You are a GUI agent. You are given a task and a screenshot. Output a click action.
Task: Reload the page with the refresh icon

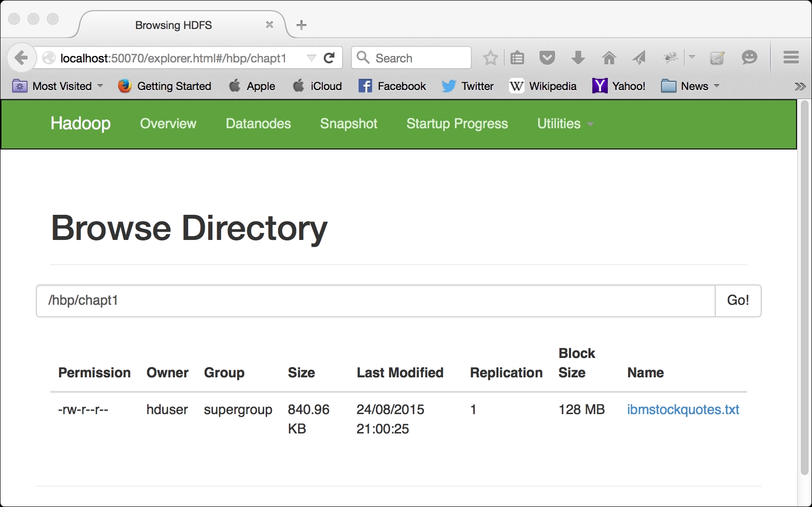tap(330, 58)
